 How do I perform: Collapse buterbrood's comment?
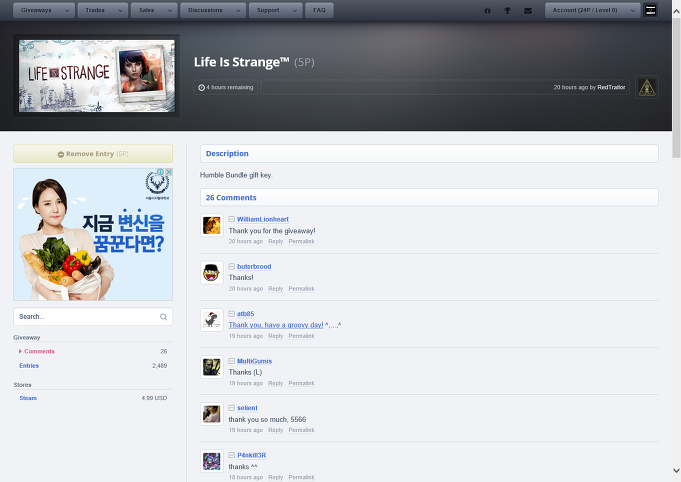pyautogui.click(x=232, y=266)
